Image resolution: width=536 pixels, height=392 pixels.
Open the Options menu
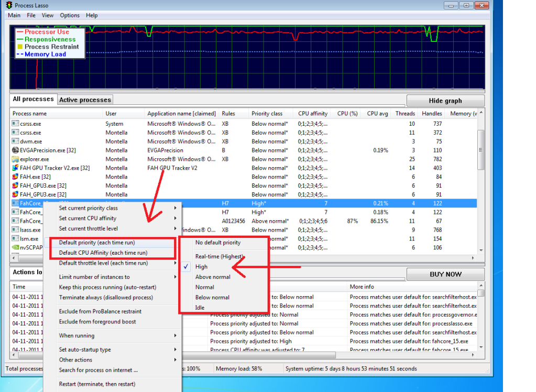tap(70, 16)
